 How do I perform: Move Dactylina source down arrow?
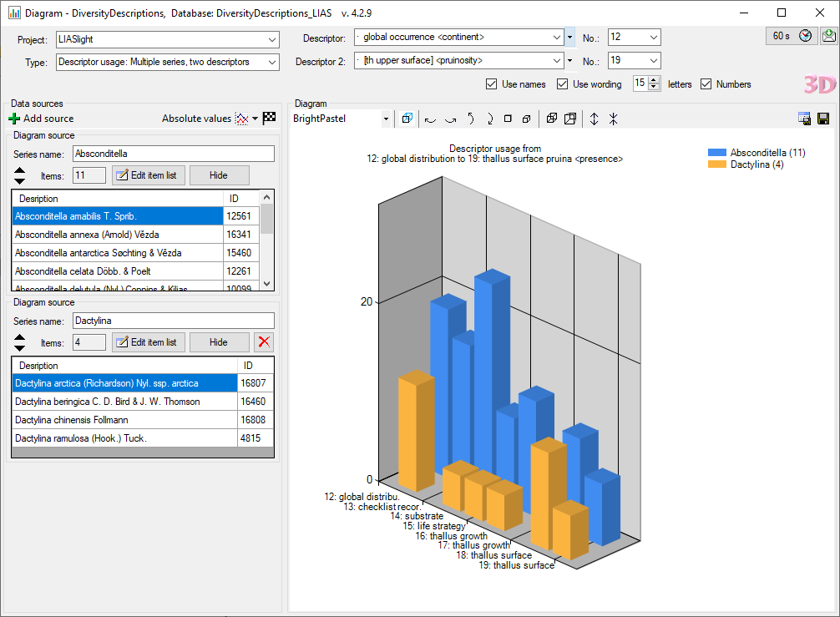[19, 348]
